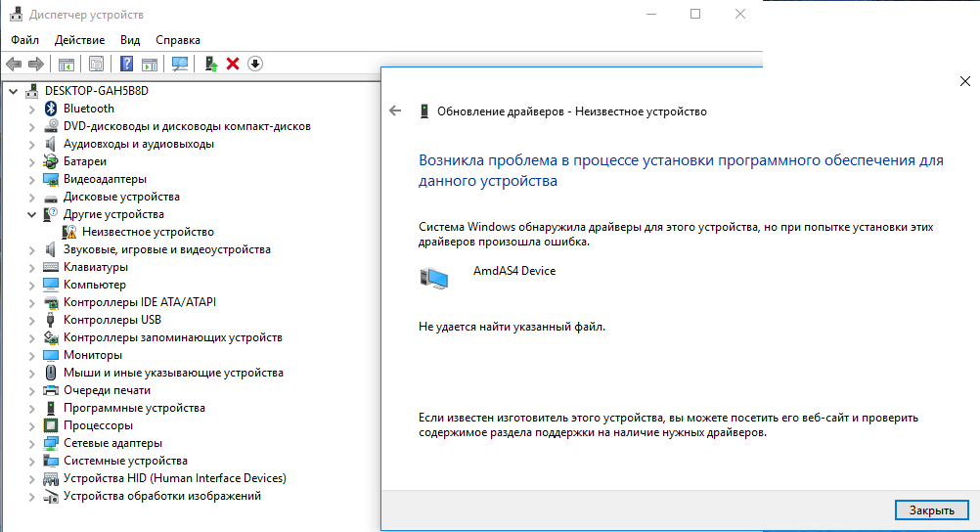The image size is (980, 532).
Task: Select Мыши и иные указывающие устройства row
Action: tap(173, 373)
